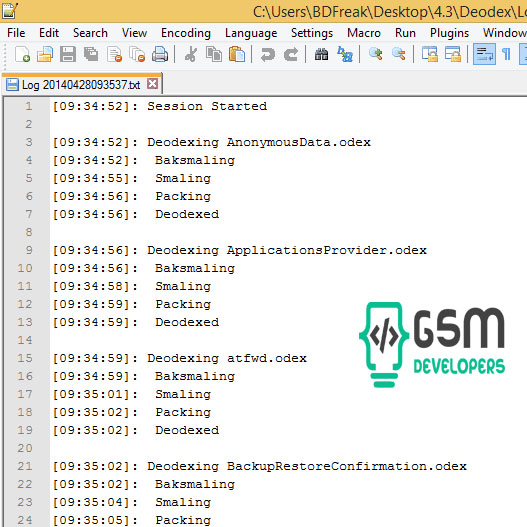Undo the last action with the Undo arrow
This screenshot has width=527, height=527.
pos(268,54)
